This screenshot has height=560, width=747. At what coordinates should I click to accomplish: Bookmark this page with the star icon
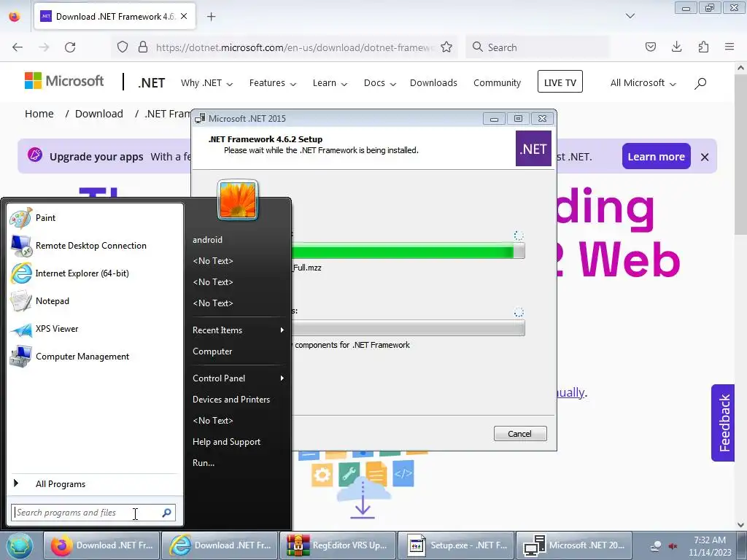point(446,47)
